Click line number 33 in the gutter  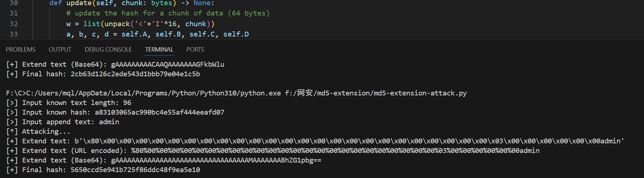(x=14, y=34)
